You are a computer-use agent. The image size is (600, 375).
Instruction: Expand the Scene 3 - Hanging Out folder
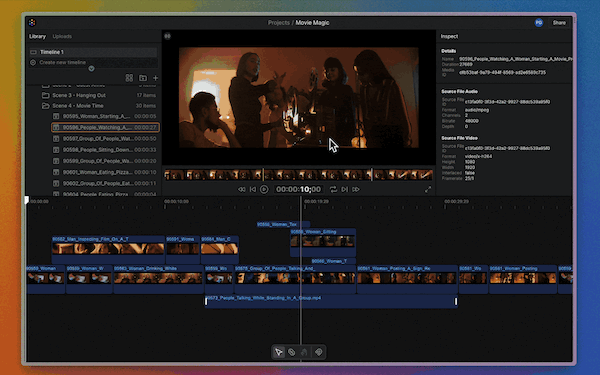(x=98, y=95)
